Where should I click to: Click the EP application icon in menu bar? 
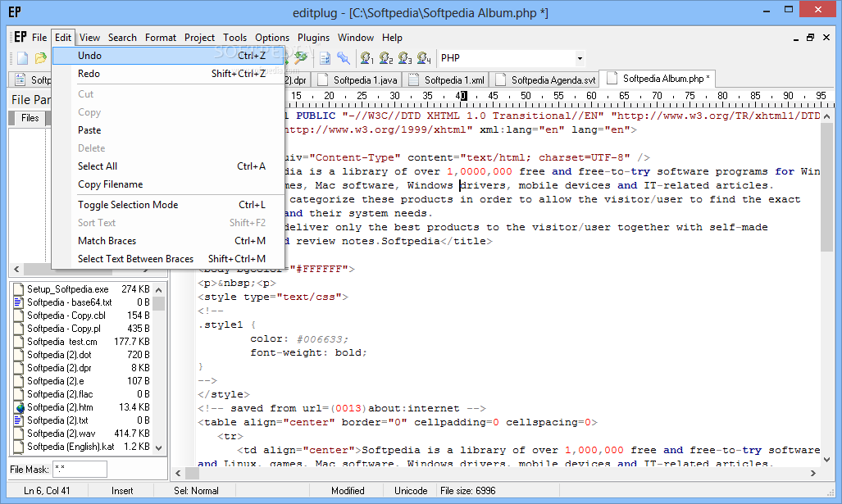(x=20, y=37)
